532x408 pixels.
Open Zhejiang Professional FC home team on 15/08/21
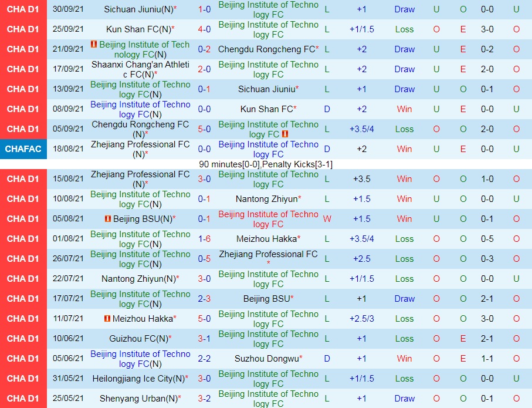(140, 179)
